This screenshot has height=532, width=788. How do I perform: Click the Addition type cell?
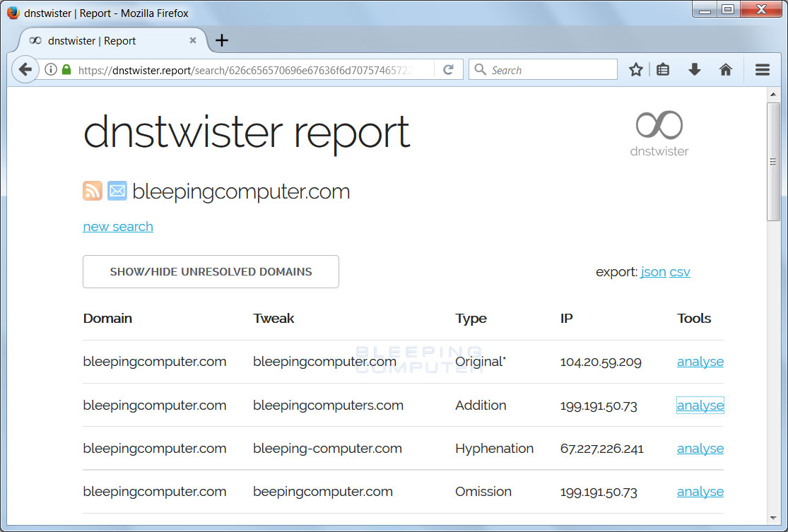click(x=481, y=406)
